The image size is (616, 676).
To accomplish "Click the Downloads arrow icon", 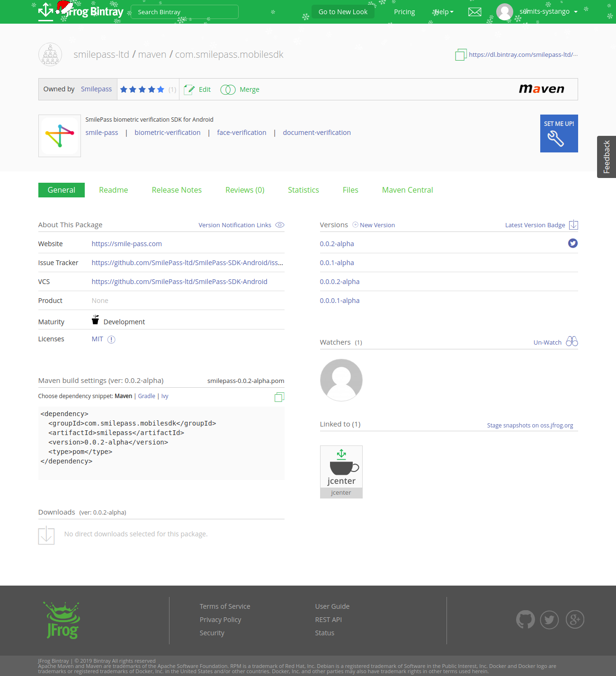I will (46, 535).
